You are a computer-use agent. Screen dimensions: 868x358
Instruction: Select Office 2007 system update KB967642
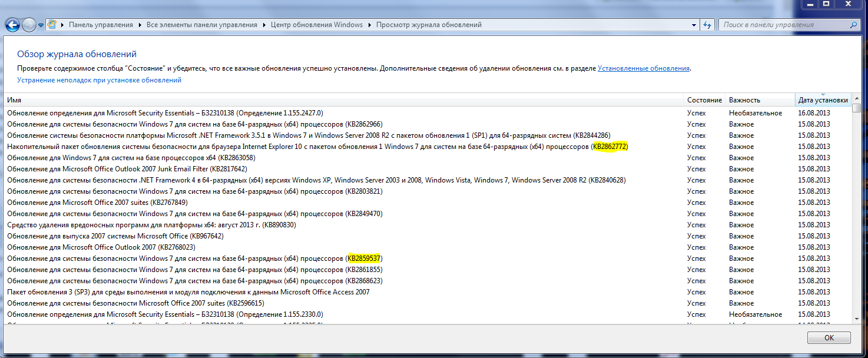click(428, 236)
